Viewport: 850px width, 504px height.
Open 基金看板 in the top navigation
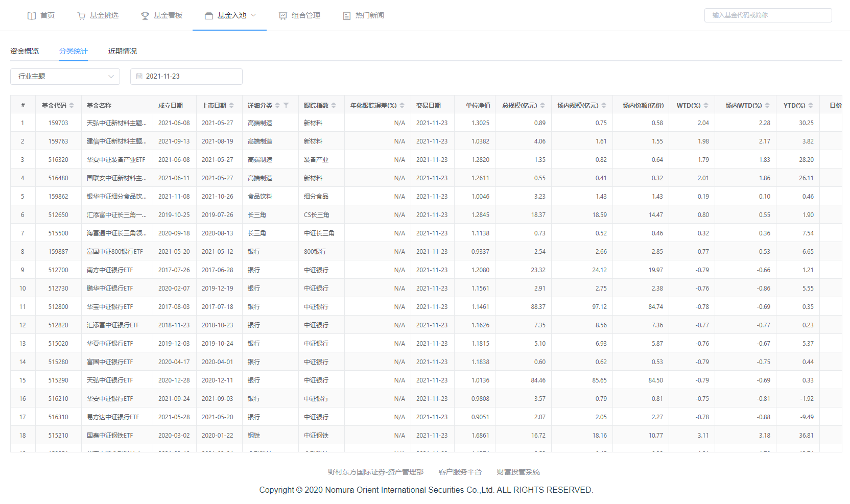click(x=168, y=16)
